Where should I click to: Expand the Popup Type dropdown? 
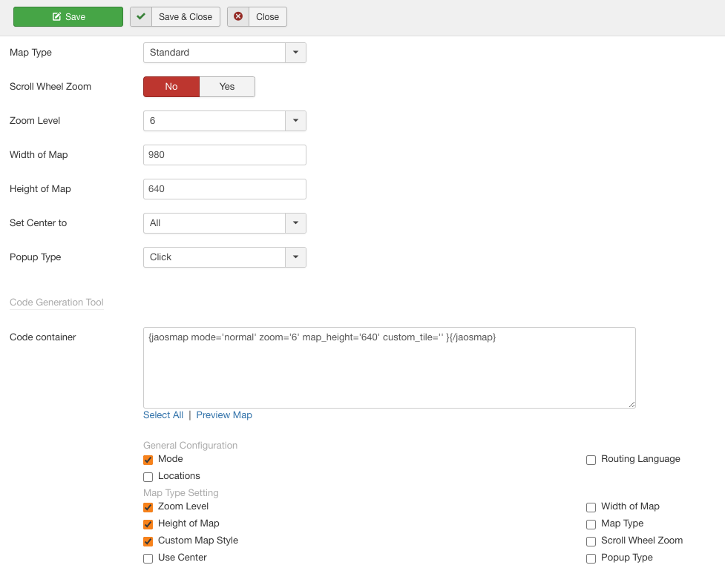tap(295, 257)
